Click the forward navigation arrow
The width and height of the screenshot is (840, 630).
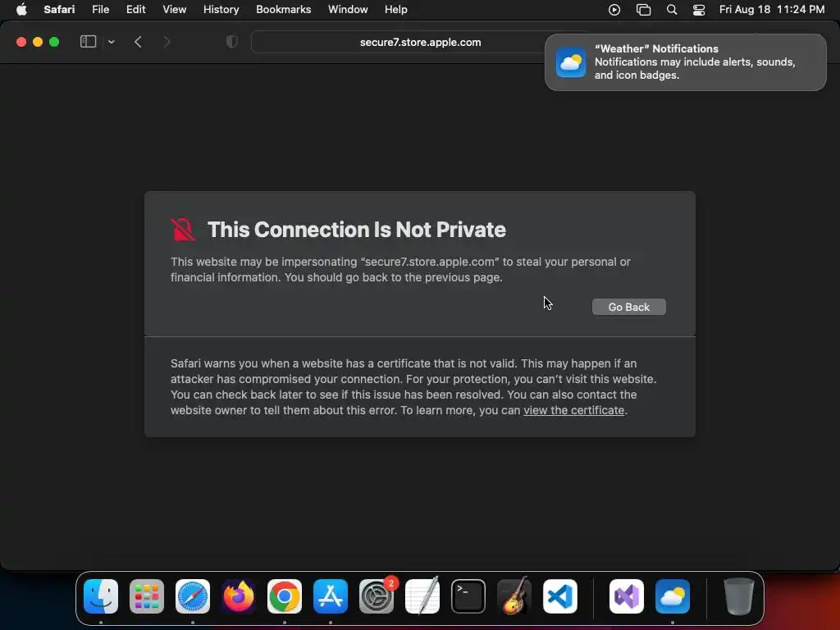167,42
